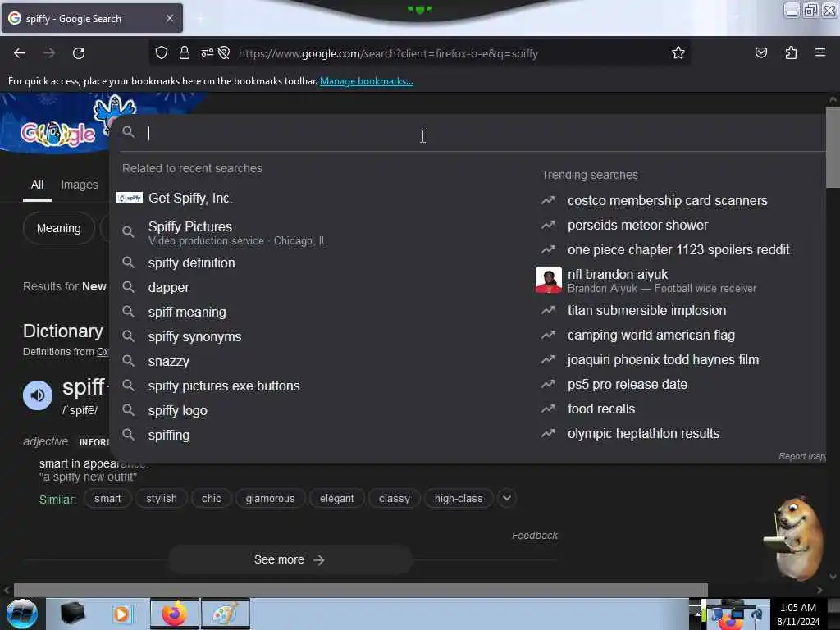This screenshot has height=630, width=840.
Task: Select the spiffy logo suggestion
Action: 178,411
